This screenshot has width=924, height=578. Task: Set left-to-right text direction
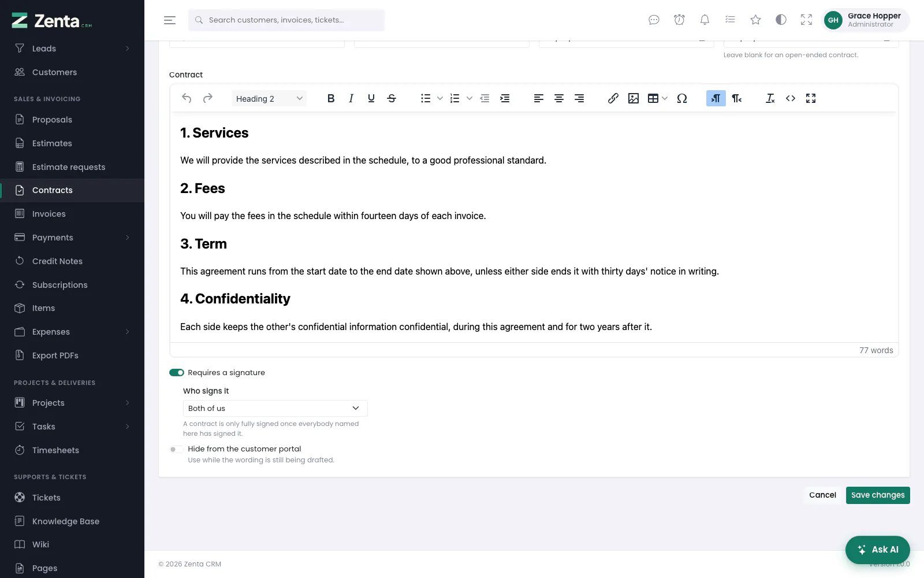coord(716,98)
